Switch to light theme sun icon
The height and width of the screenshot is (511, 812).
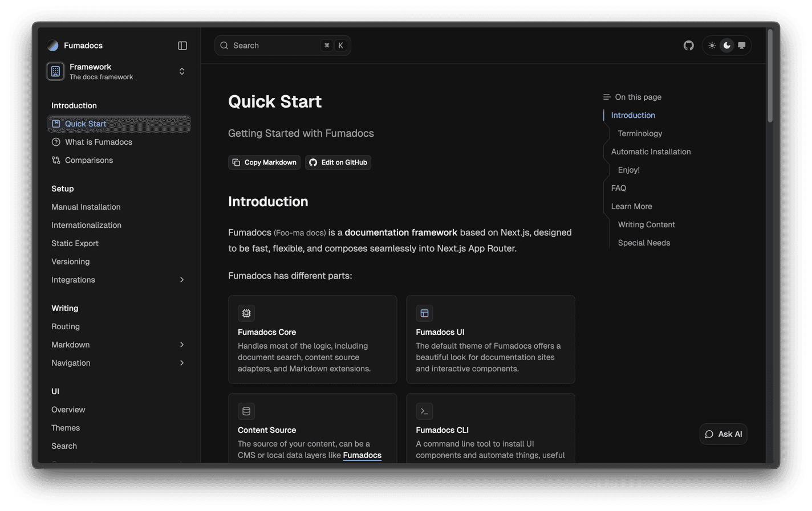[712, 46]
